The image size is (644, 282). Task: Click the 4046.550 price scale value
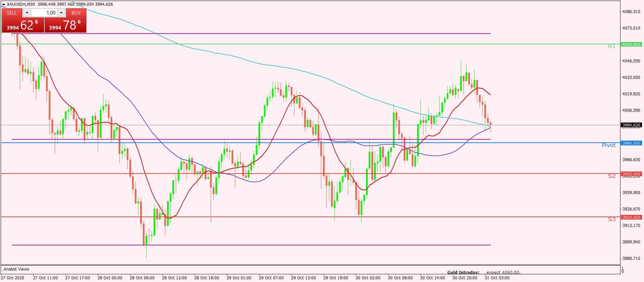pos(631,61)
